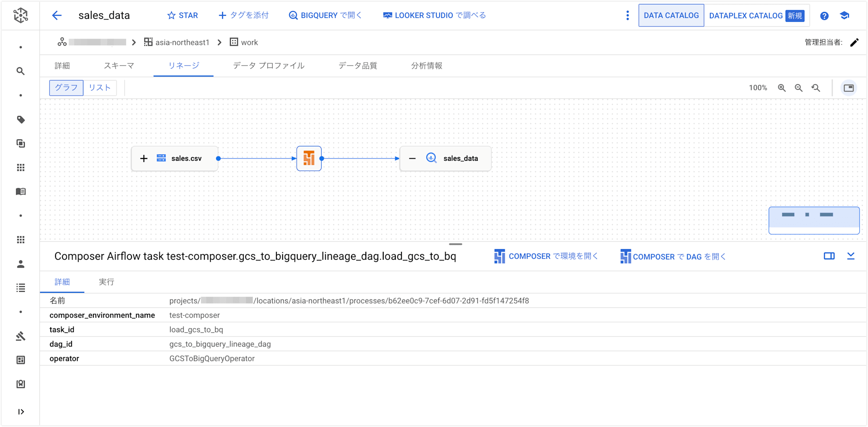Explore with LOOKER STUDIO で調べる
Screen dimensions: 868x427
click(434, 16)
